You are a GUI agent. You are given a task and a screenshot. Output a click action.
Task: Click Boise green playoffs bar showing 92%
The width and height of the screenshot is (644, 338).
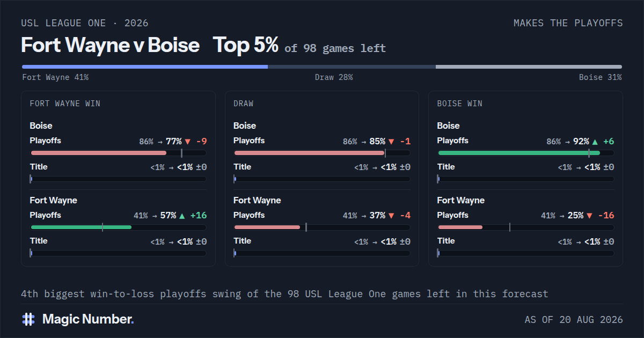[526, 153]
